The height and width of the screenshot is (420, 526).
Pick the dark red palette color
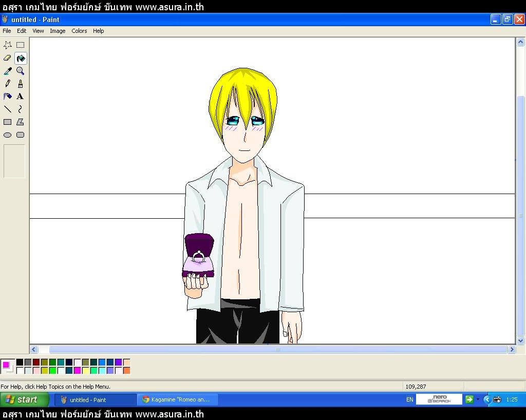(x=36, y=362)
